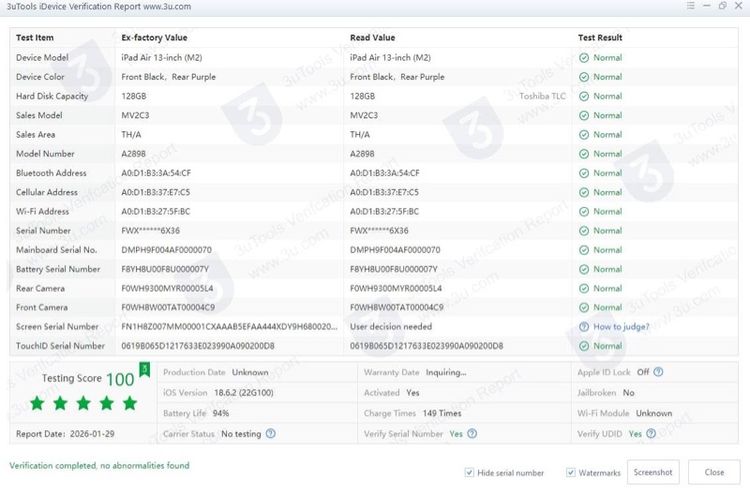Toggle the Hide serial number checkbox
Image resolution: width=750 pixels, height=494 pixels.
pyautogui.click(x=469, y=472)
